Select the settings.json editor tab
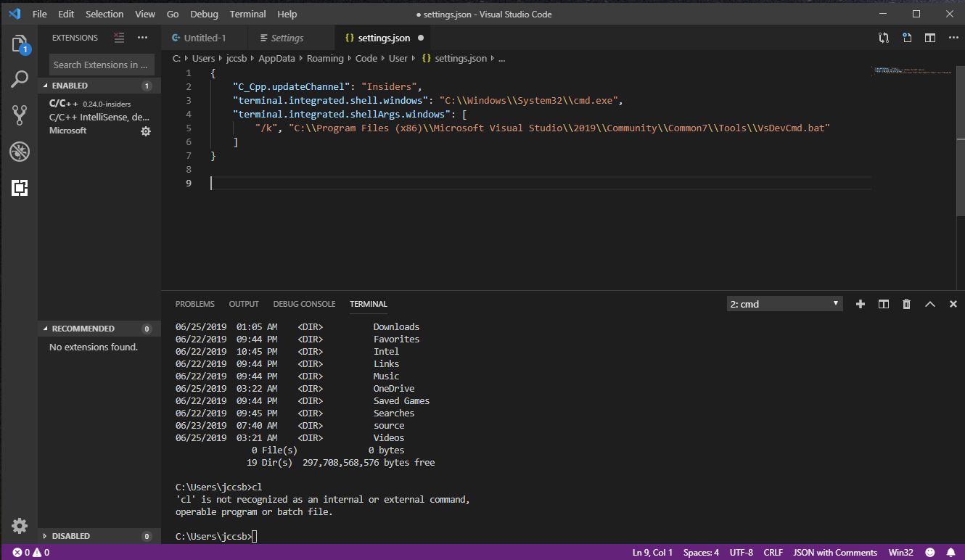 click(385, 38)
